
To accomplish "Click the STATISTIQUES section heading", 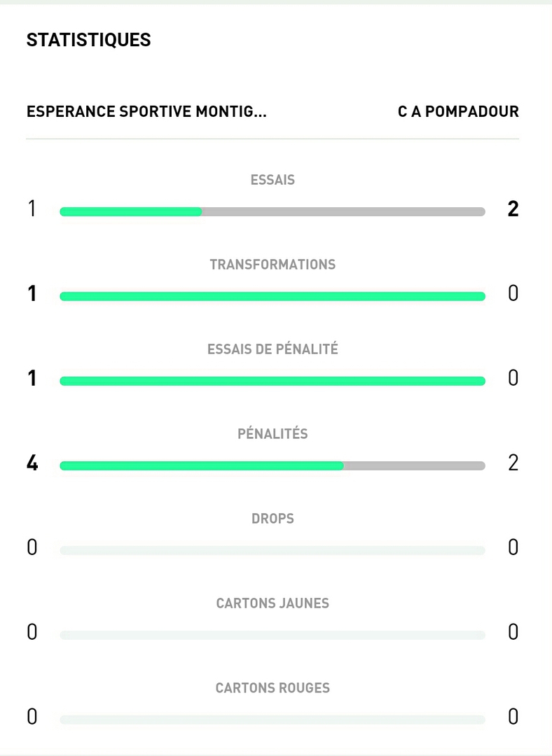I will pos(88,41).
